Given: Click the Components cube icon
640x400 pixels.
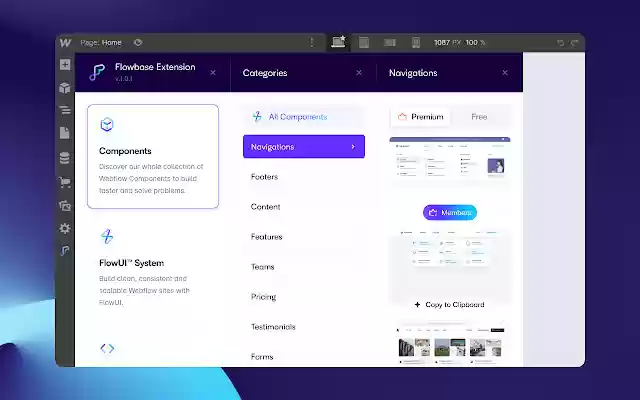Looking at the screenshot, I should point(107,124).
